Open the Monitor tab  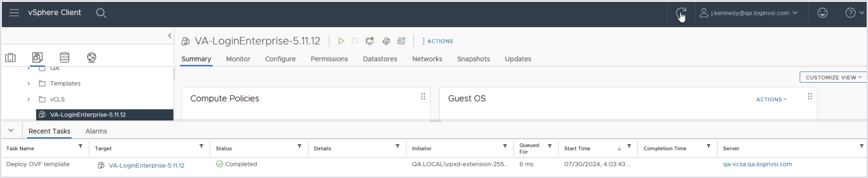click(x=238, y=59)
